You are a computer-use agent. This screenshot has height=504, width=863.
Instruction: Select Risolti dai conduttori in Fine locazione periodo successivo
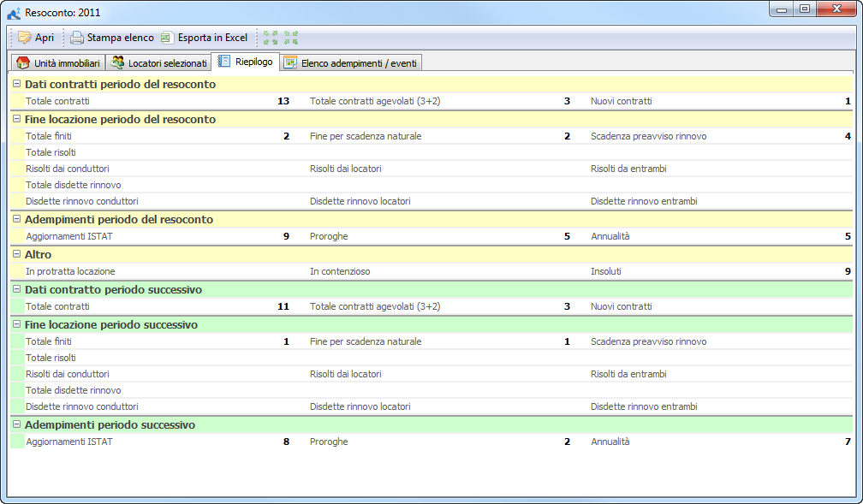(67, 374)
